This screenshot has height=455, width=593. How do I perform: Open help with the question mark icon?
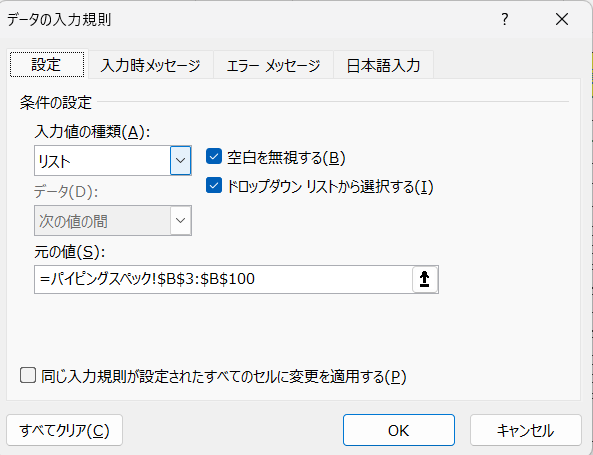(505, 19)
